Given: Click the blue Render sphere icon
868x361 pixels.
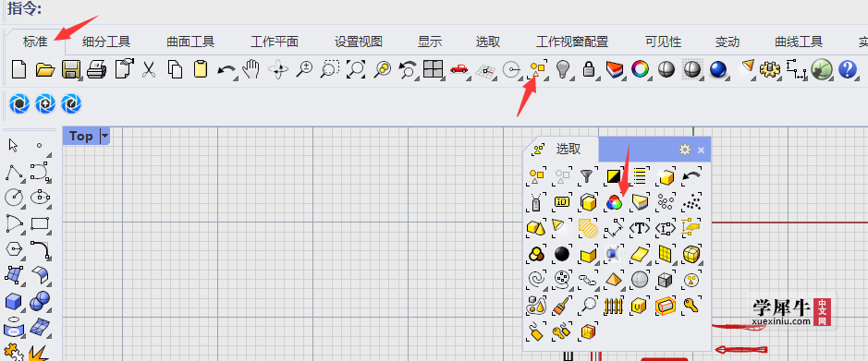Looking at the screenshot, I should click(x=718, y=69).
